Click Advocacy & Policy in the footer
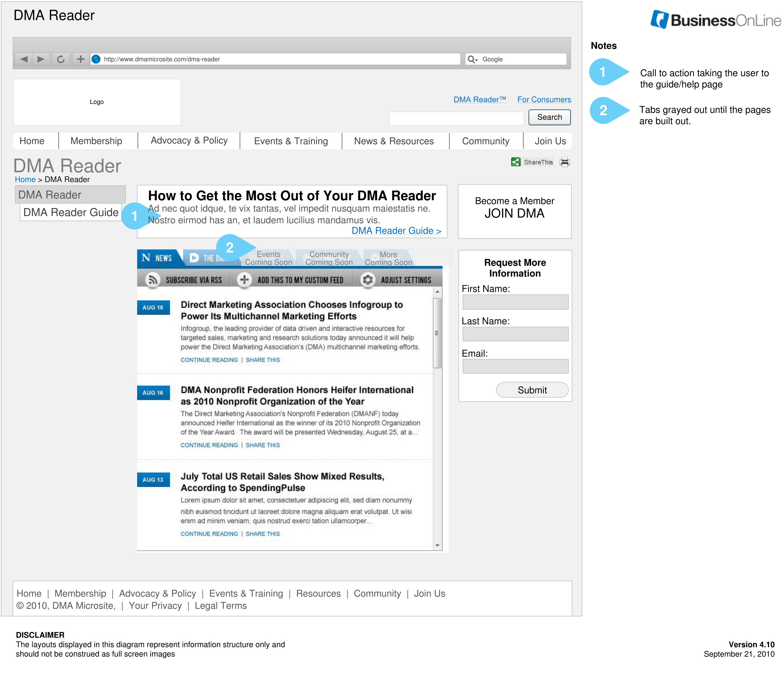The height and width of the screenshot is (675, 784). 157,593
